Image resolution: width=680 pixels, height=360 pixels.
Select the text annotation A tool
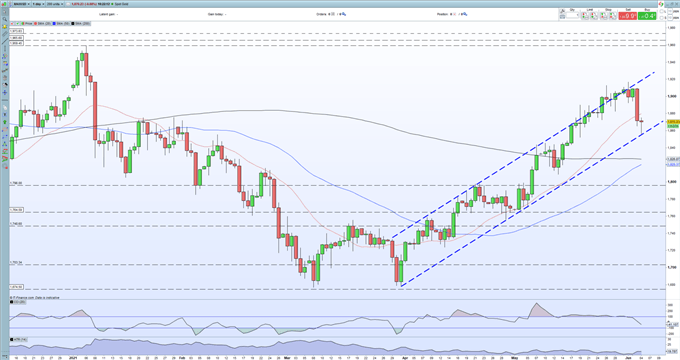point(5,115)
